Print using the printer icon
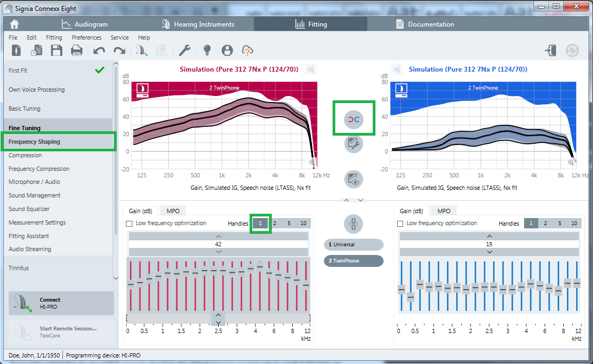Screen dimensions: 593x364 (x=77, y=50)
